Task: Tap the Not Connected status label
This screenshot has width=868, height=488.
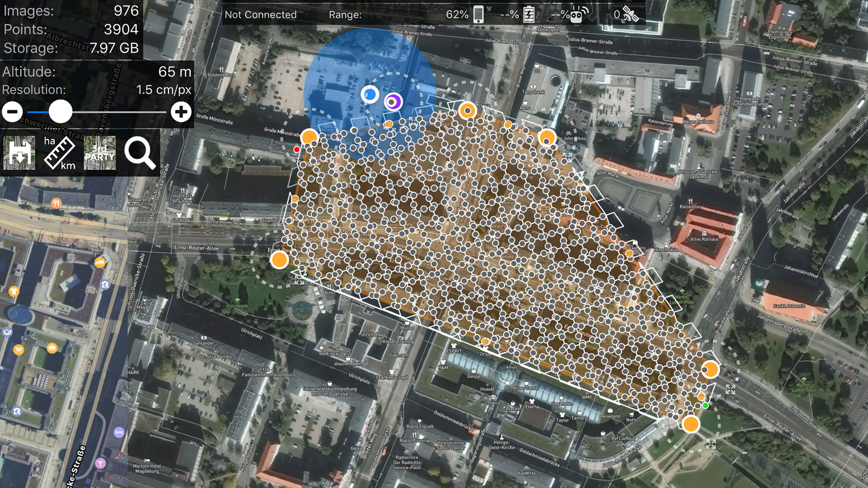Action: tap(260, 15)
